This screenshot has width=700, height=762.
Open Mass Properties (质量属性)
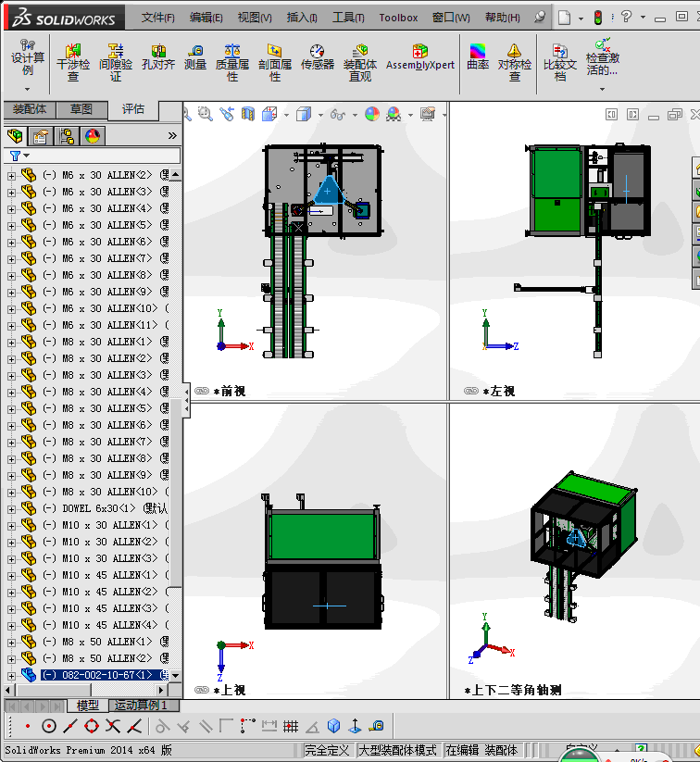click(232, 63)
